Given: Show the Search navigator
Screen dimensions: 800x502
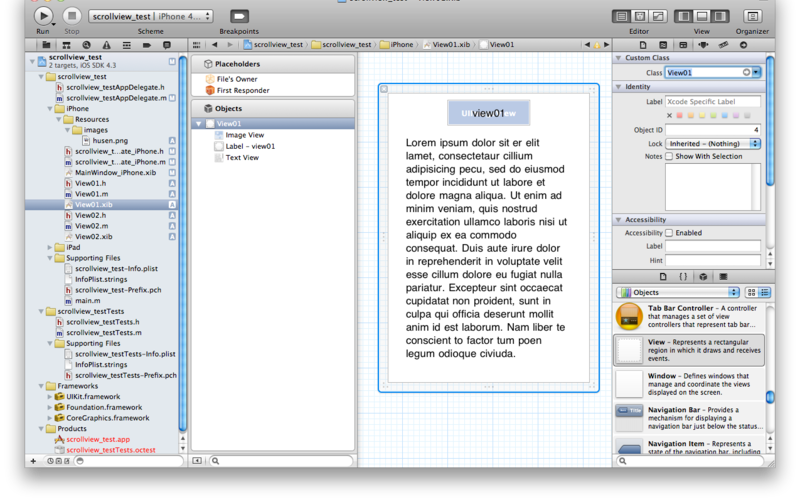Looking at the screenshot, I should tap(86, 45).
